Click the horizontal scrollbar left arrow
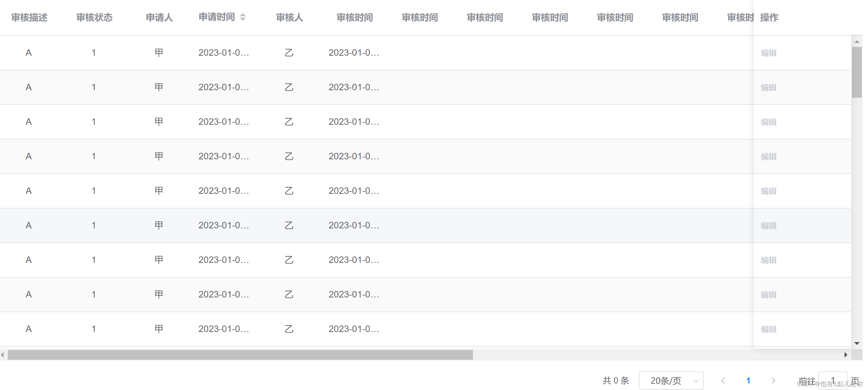 pos(3,354)
